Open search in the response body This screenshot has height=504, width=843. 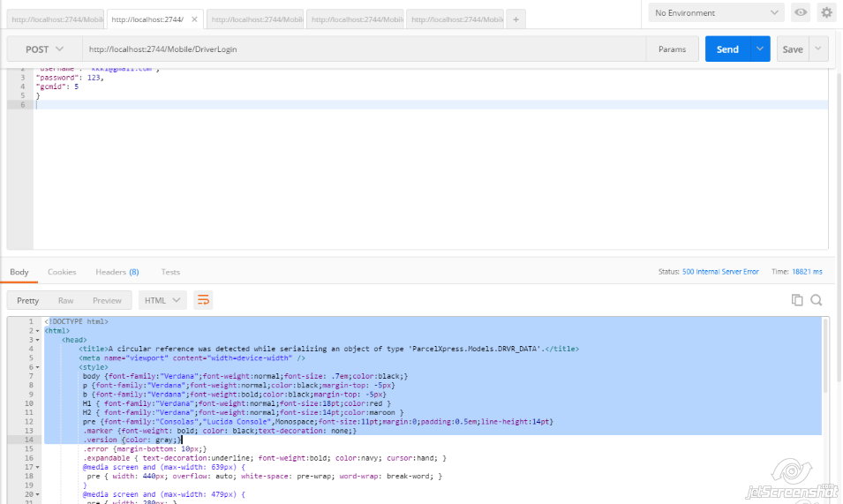pos(816,300)
